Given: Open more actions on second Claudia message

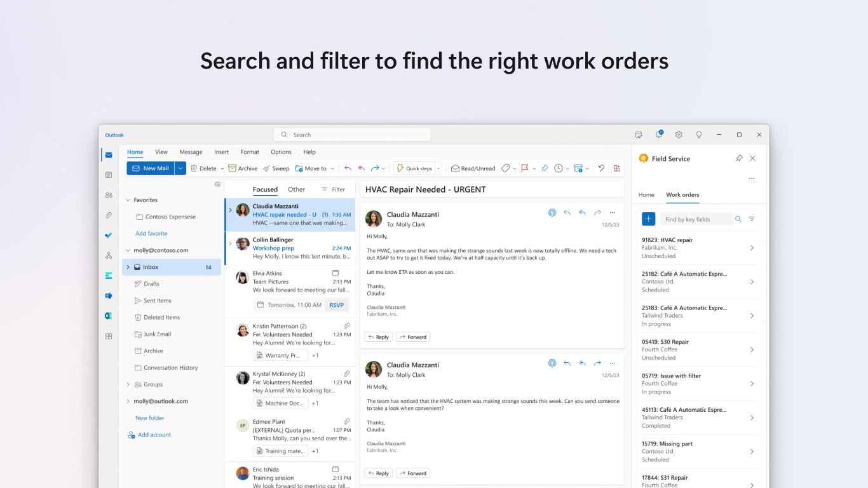Looking at the screenshot, I should tap(613, 363).
